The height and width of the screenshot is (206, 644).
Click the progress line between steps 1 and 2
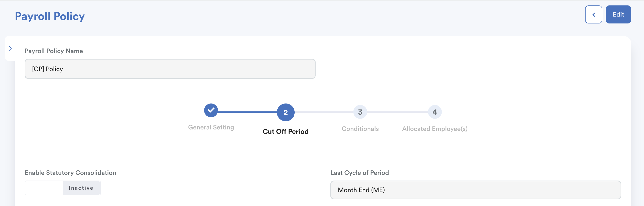click(247, 112)
